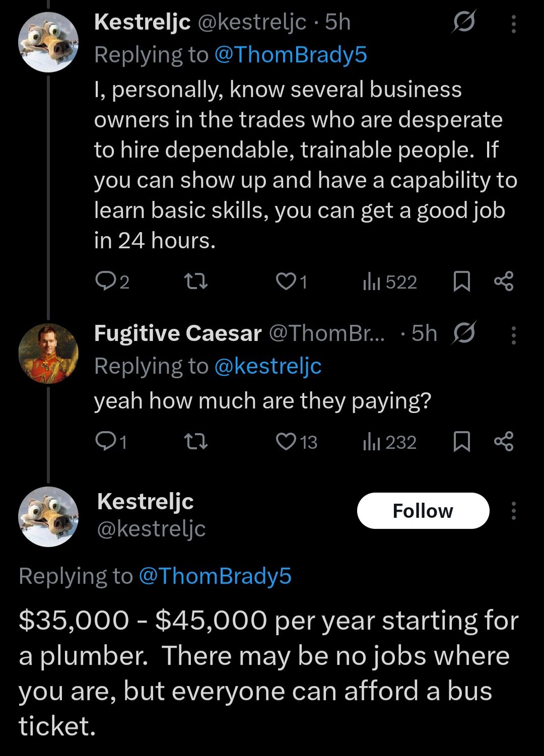The image size is (544, 756).
Task: Open Grok icon on Kestreljc's tweet
Action: point(463,22)
